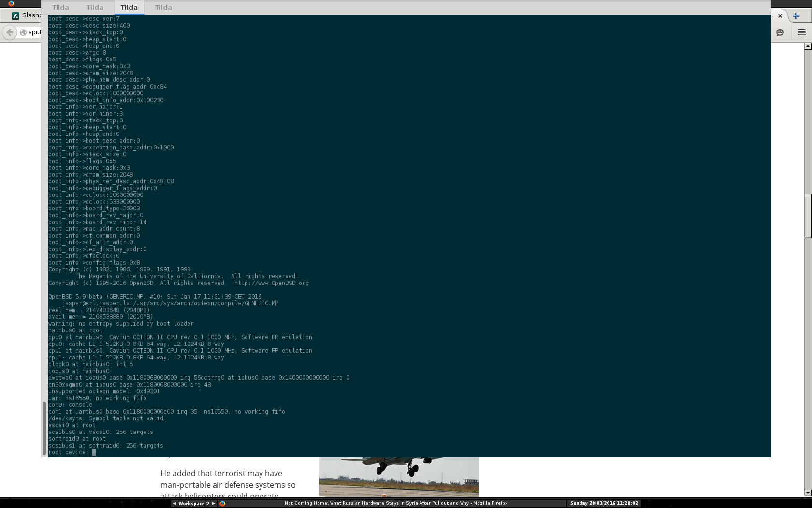Switch to previous workspace with left arrow
812x508 pixels.
(174, 503)
